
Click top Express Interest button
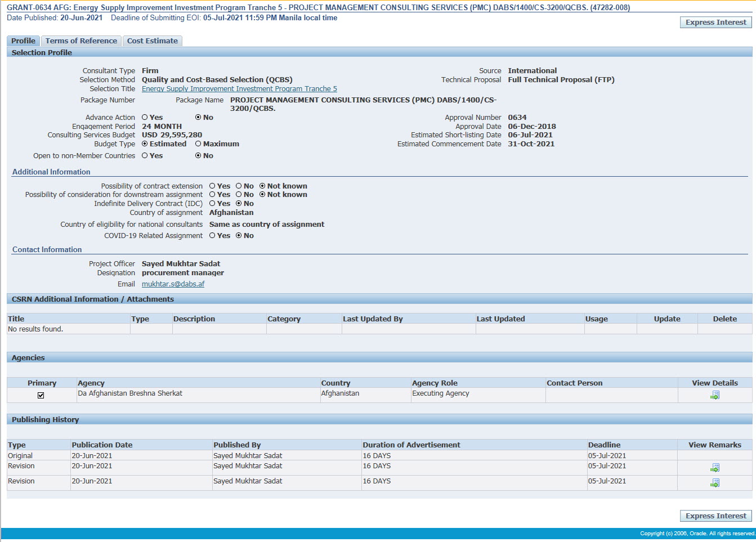(x=715, y=23)
